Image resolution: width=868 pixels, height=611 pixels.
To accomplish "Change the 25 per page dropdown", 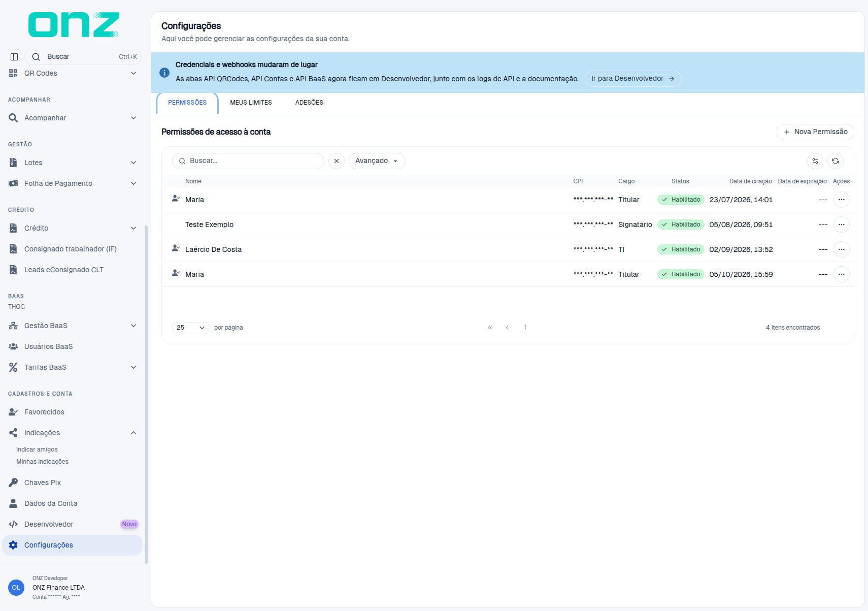I will coord(191,328).
